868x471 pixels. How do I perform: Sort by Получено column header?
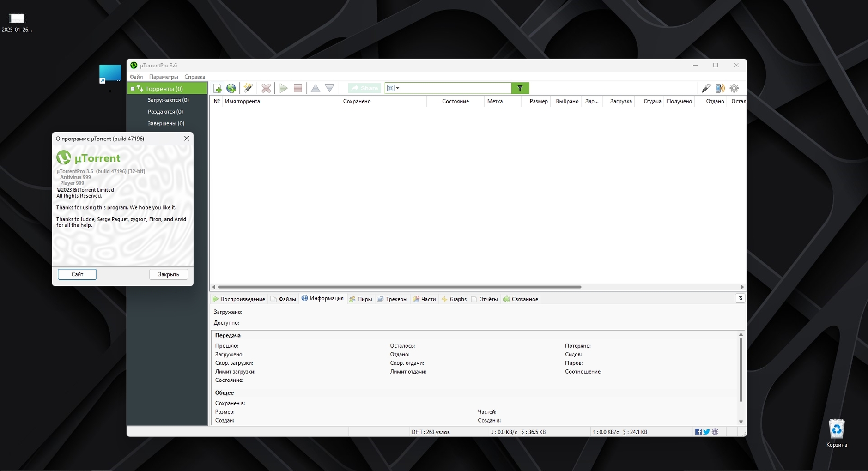coord(679,101)
